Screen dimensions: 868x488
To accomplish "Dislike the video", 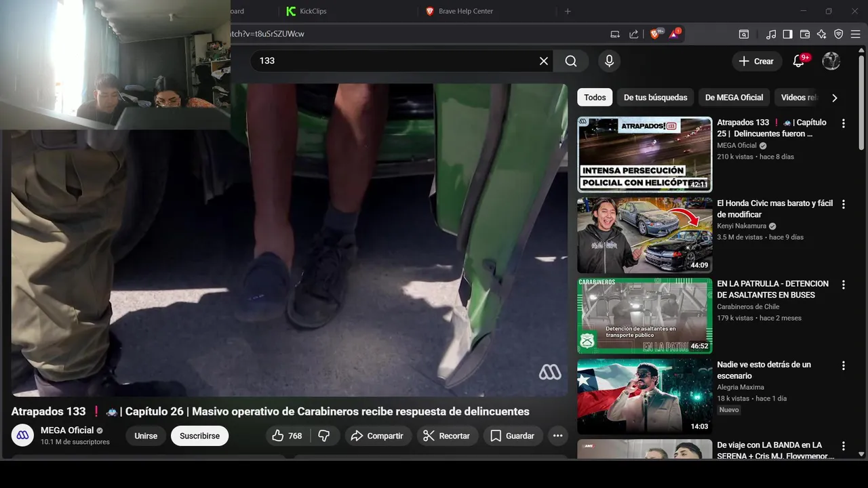I will [x=324, y=436].
